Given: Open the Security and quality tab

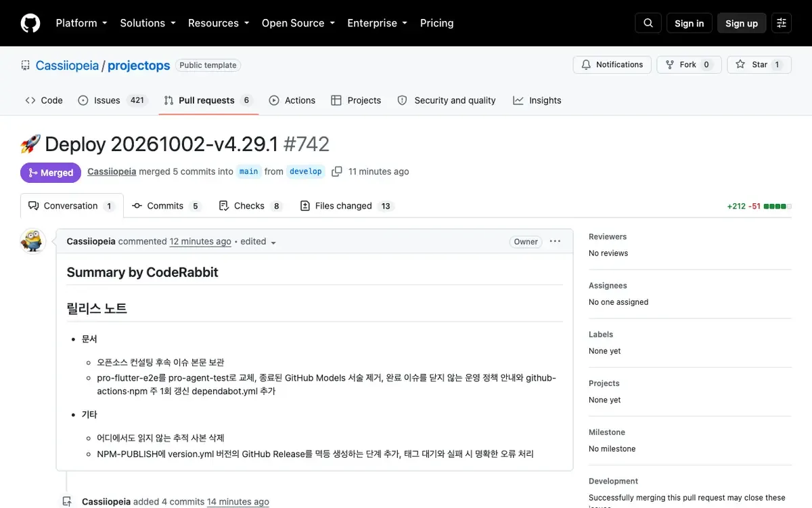Looking at the screenshot, I should tap(447, 100).
